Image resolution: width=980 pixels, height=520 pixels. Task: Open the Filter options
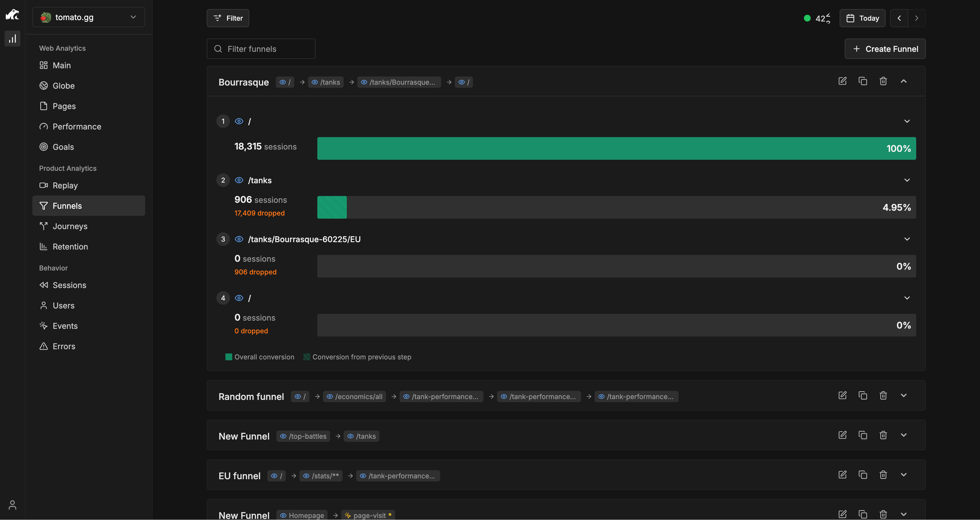point(227,18)
